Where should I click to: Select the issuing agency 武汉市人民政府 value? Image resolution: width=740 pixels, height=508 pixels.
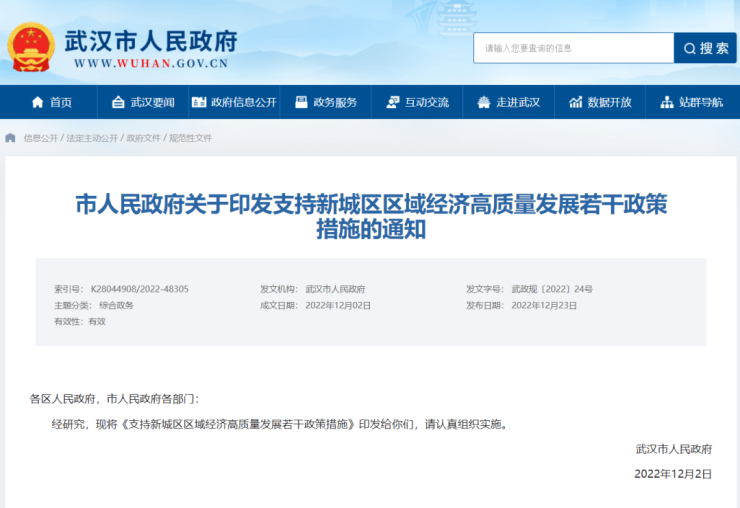pos(335,289)
